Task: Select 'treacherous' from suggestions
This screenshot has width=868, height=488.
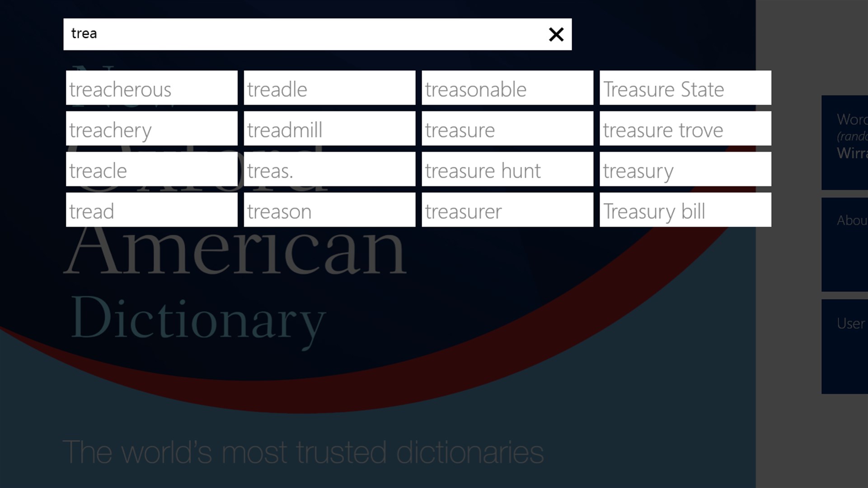Action: point(151,88)
